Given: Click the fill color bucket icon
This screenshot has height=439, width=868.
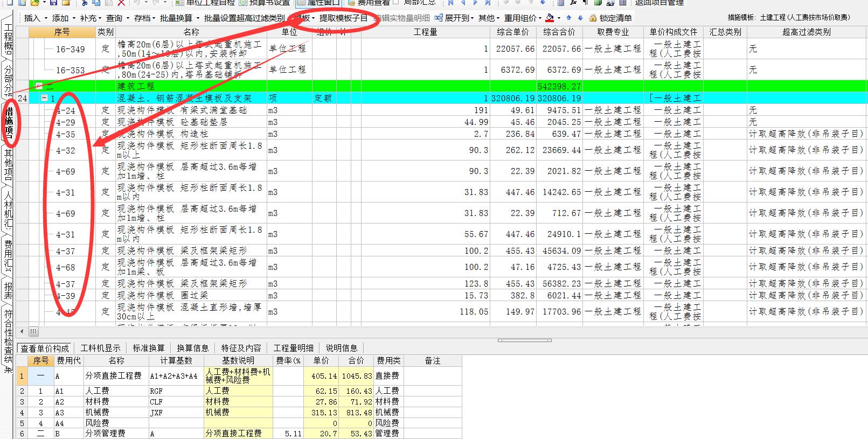Looking at the screenshot, I should [549, 18].
